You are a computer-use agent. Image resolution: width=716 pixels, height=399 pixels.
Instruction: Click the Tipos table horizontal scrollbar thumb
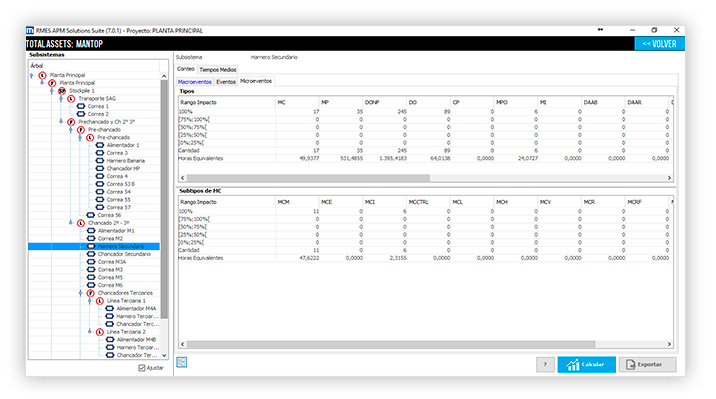(x=308, y=178)
